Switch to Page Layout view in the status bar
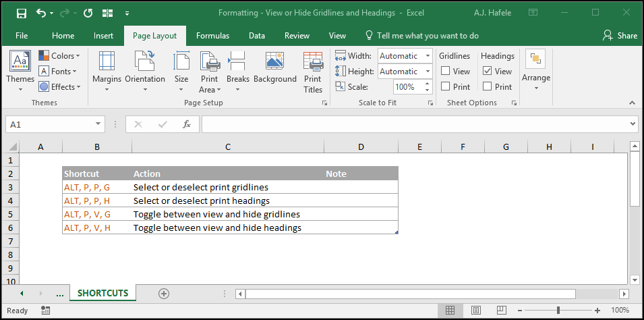 475,310
